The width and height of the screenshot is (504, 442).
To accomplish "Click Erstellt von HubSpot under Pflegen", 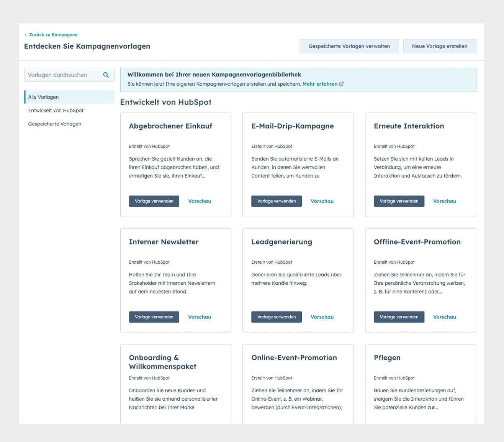I will pos(394,378).
